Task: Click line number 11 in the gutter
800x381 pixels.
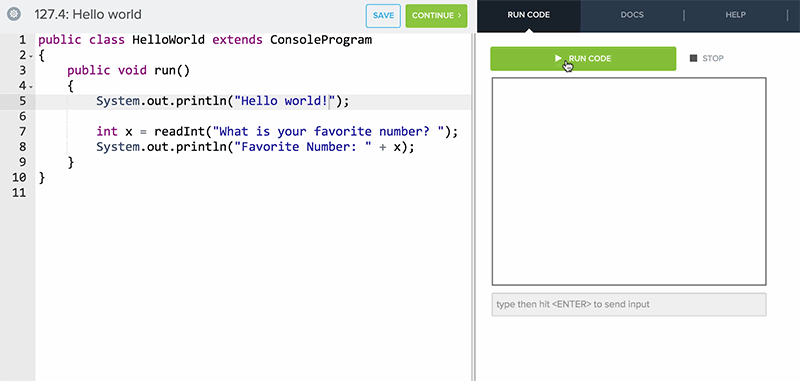Action: (x=18, y=193)
